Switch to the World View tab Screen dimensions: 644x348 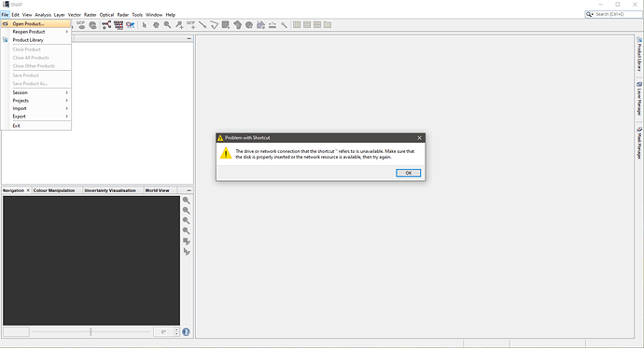click(x=157, y=190)
